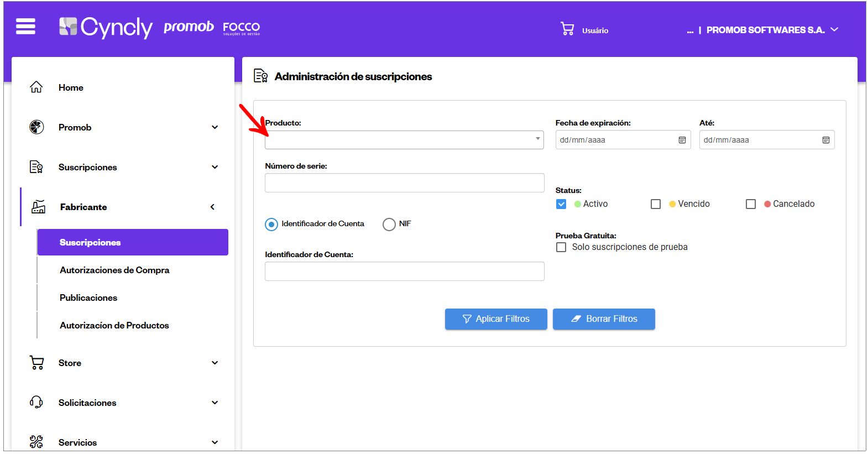The width and height of the screenshot is (868, 454).
Task: Open Publicaciones submenu item
Action: (x=88, y=298)
